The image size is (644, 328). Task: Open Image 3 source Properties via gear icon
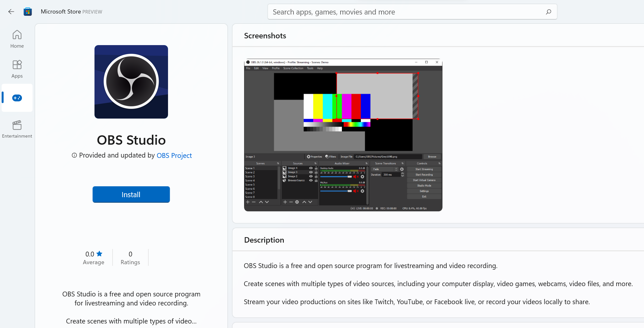(x=308, y=157)
